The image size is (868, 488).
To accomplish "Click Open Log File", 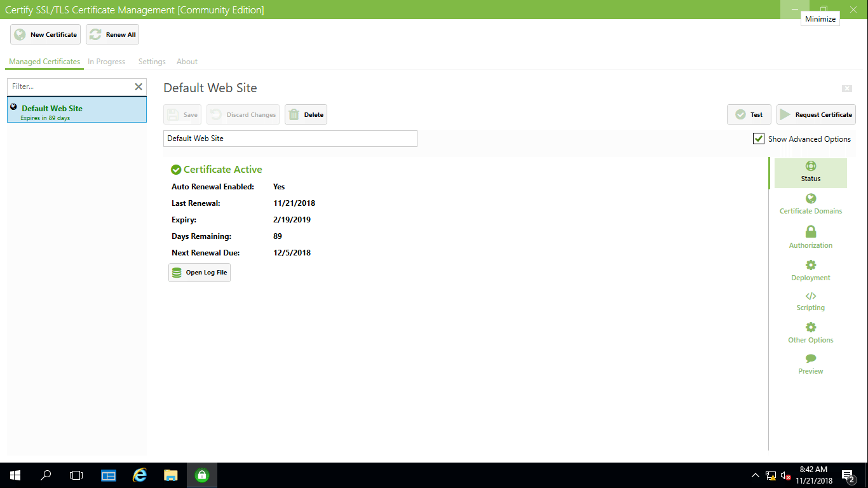I will [200, 273].
